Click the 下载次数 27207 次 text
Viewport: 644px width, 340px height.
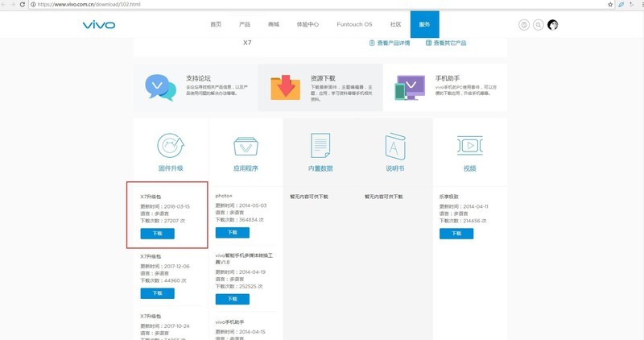163,221
